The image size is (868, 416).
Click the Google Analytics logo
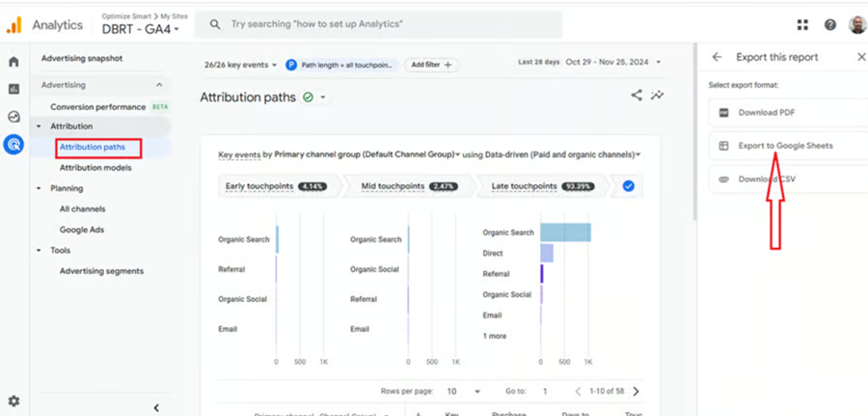pyautogui.click(x=14, y=25)
